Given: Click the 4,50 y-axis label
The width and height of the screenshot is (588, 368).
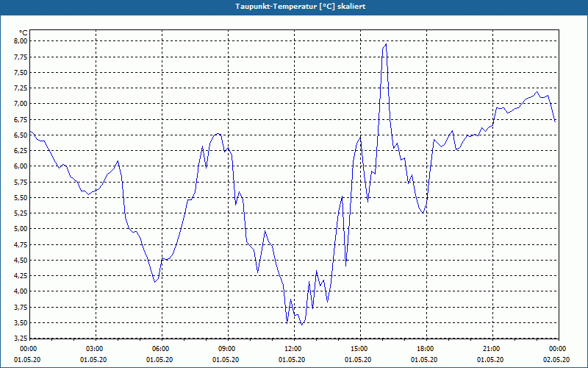Looking at the screenshot, I should coord(20,261).
